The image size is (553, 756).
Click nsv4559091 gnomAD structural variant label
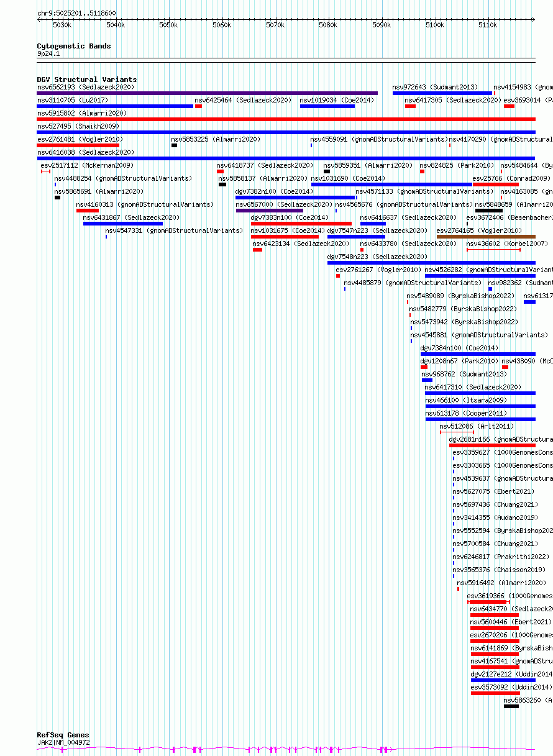click(x=378, y=139)
